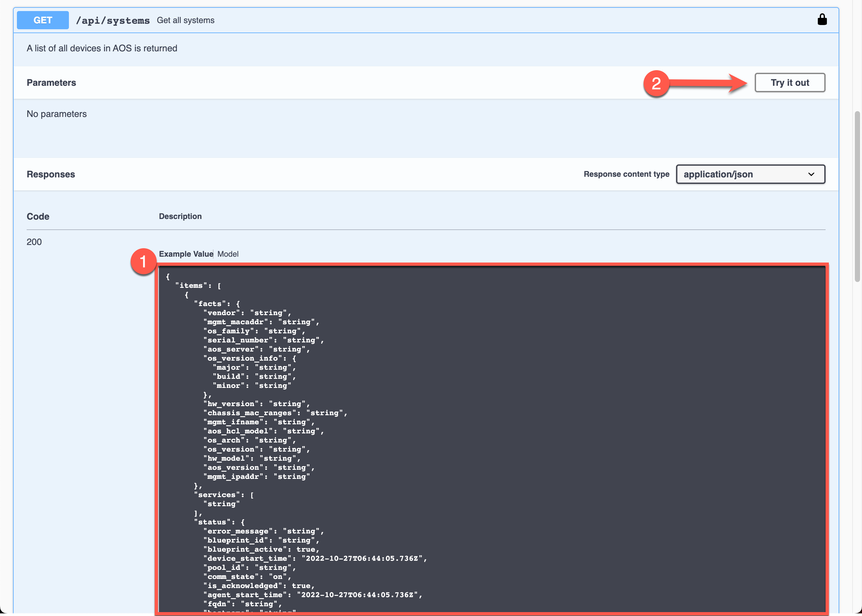Switch to the Model tab

tap(228, 254)
